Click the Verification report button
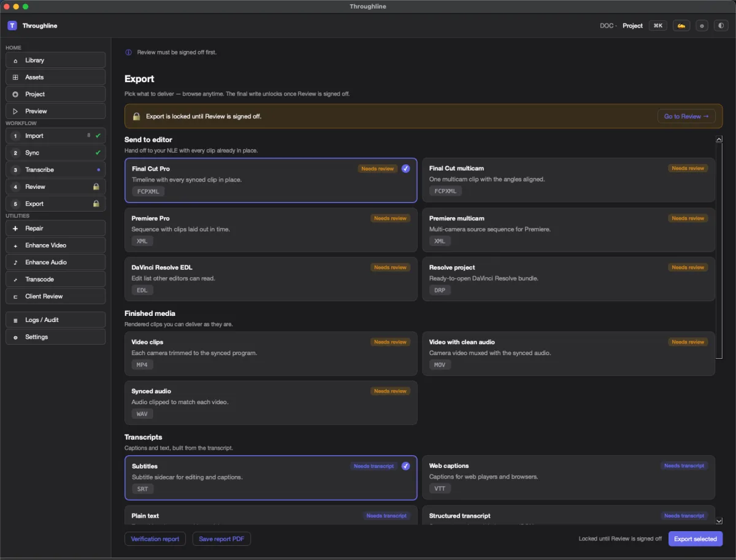This screenshot has height=560, width=736. 155,539
